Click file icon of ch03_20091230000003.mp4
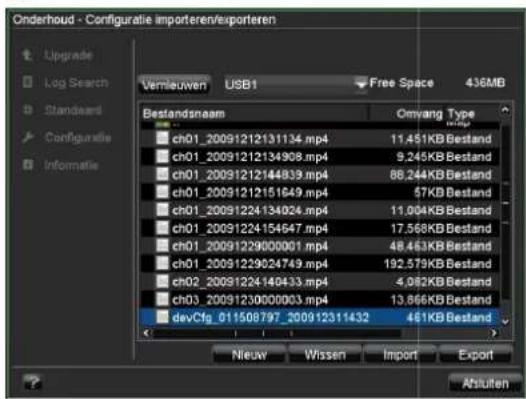Viewport: 526px width, 399px height. pos(162,299)
